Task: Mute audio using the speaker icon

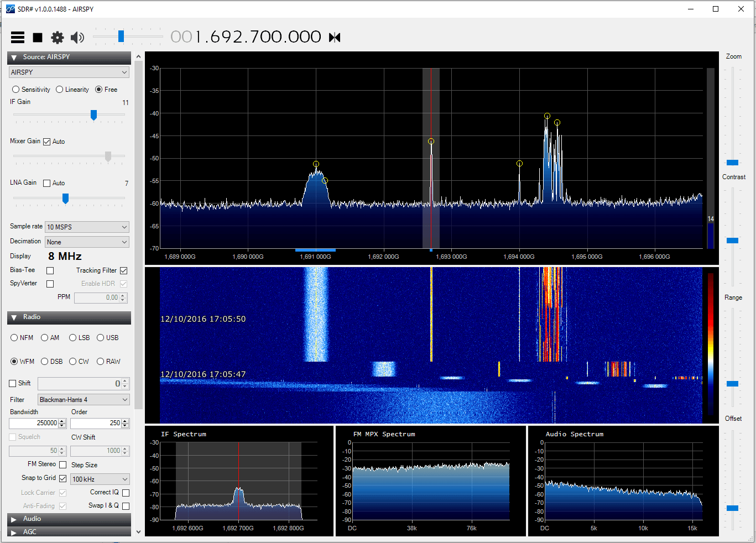Action: click(x=77, y=37)
